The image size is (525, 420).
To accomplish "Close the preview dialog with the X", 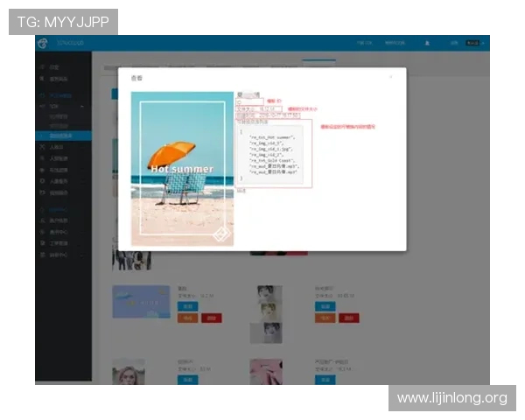I will [x=391, y=77].
